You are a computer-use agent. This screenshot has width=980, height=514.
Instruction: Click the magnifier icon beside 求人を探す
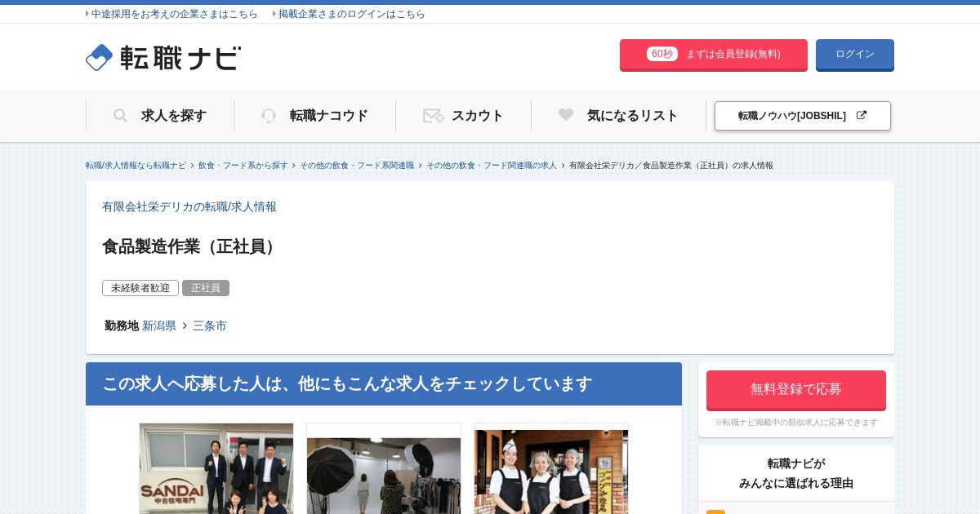120,116
